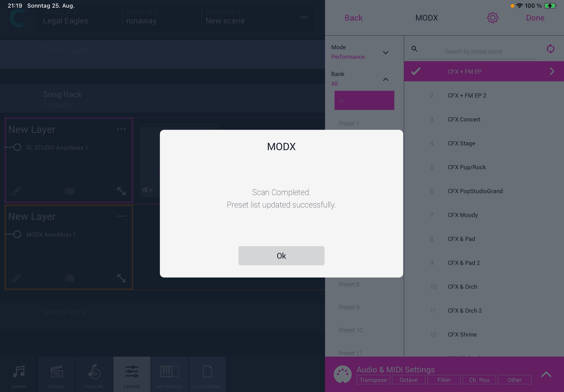
Task: Expand the SL STUDIO layer with arrows icon
Action: tap(121, 191)
